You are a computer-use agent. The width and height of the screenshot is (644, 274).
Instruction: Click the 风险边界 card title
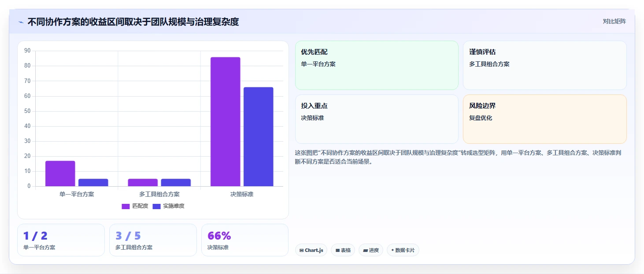point(482,106)
